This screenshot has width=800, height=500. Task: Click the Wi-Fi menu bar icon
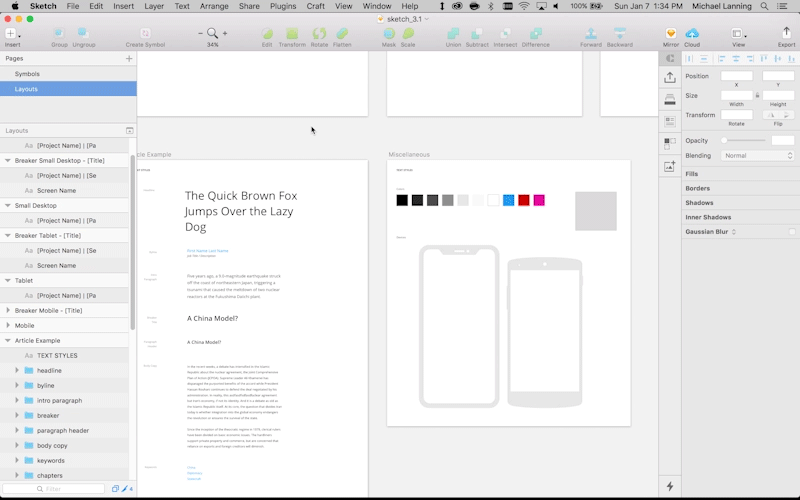point(524,6)
